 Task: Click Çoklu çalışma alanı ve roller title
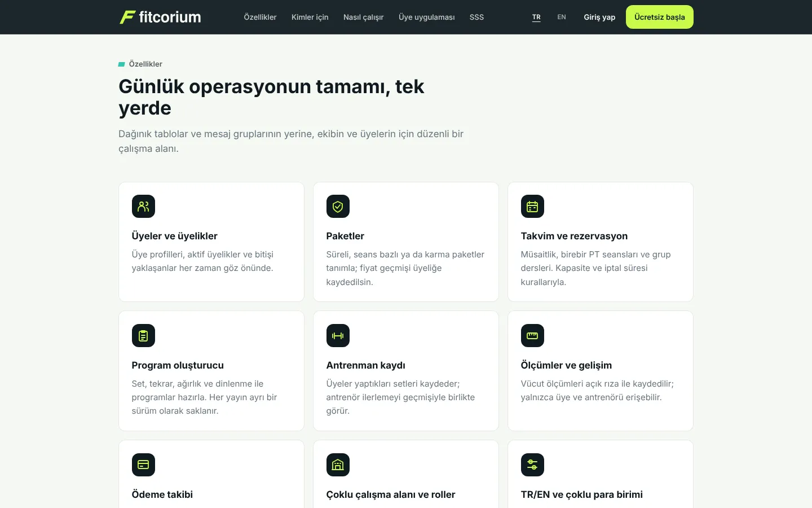pyautogui.click(x=390, y=494)
